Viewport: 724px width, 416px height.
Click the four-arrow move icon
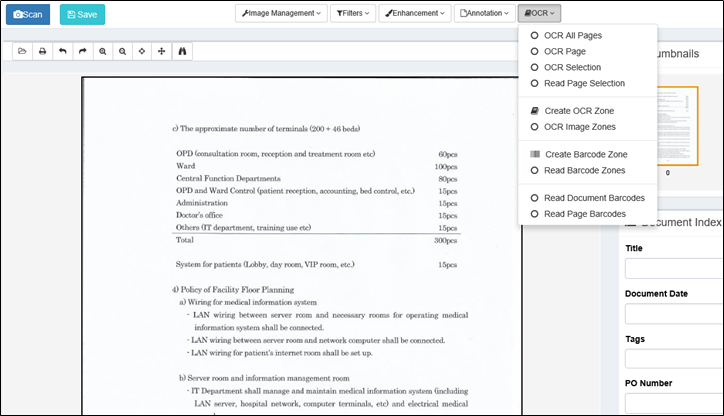tap(162, 51)
